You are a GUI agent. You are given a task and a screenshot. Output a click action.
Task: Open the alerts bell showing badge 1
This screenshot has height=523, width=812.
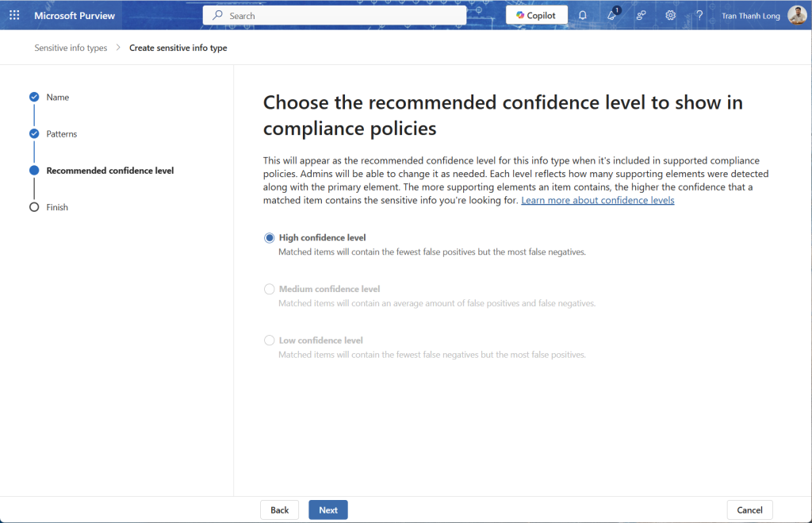[612, 15]
